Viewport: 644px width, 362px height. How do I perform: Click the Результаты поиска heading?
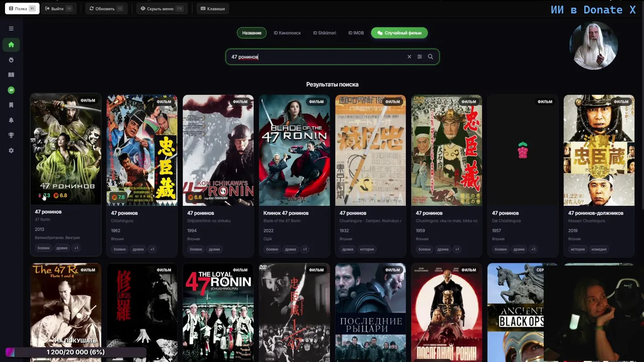pyautogui.click(x=332, y=84)
